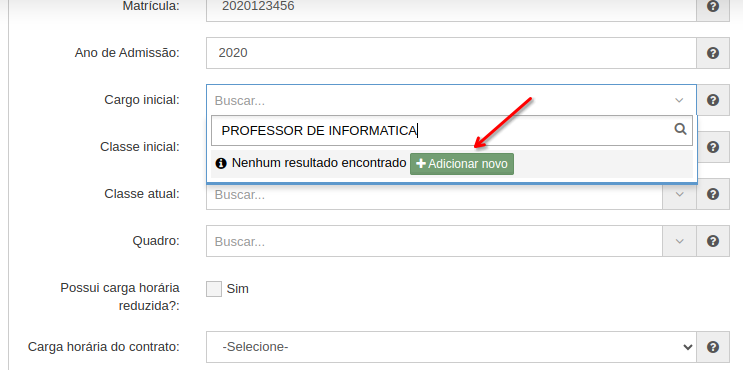Expand the Quadro dropdown arrow

679,241
